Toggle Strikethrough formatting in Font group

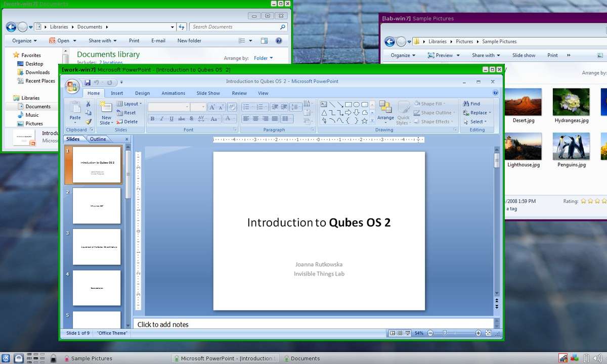[x=181, y=119]
